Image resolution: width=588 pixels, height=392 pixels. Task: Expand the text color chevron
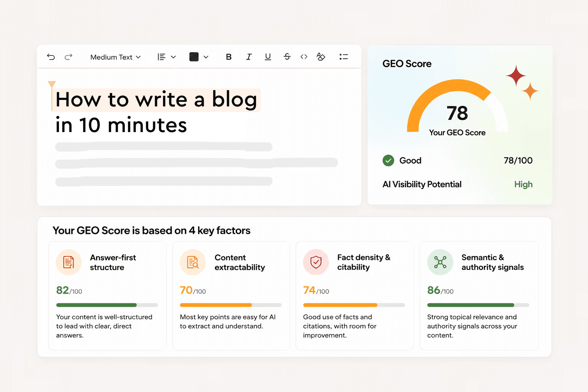206,57
